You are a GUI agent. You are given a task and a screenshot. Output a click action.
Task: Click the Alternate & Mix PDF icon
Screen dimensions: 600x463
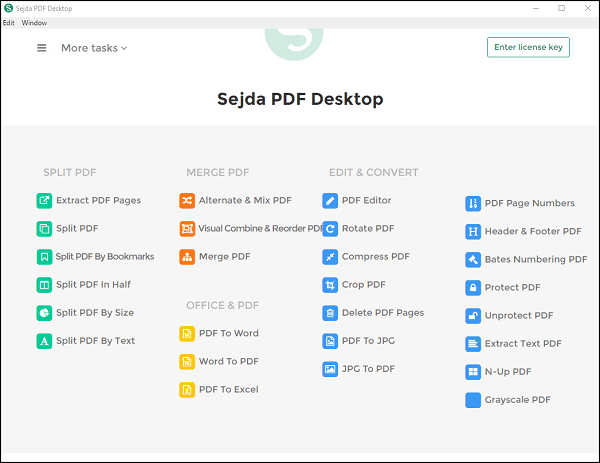click(x=187, y=201)
